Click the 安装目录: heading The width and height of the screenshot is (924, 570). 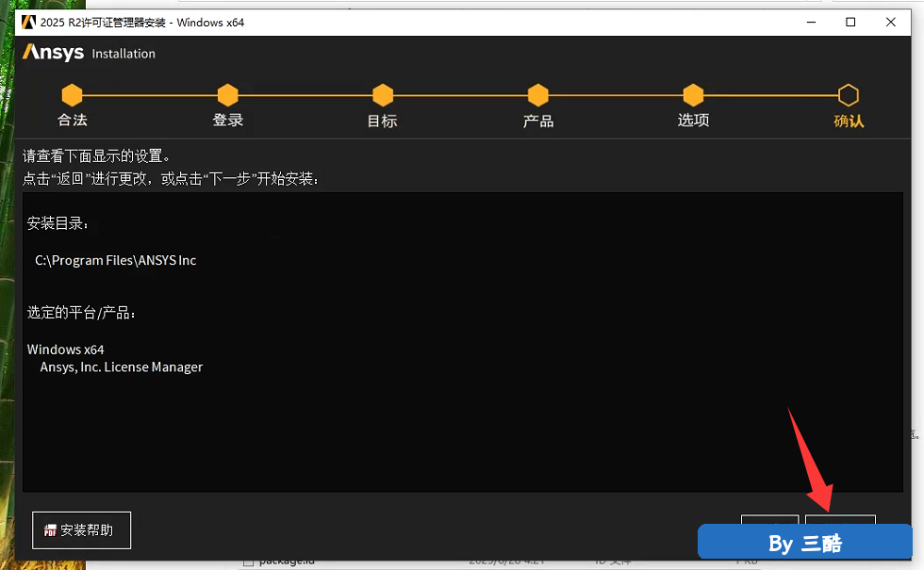click(x=58, y=223)
